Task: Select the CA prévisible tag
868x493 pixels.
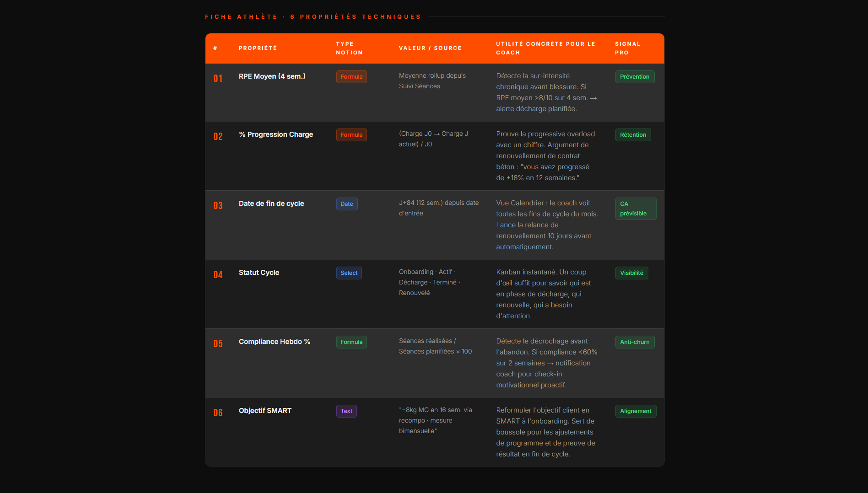Action: click(x=635, y=209)
